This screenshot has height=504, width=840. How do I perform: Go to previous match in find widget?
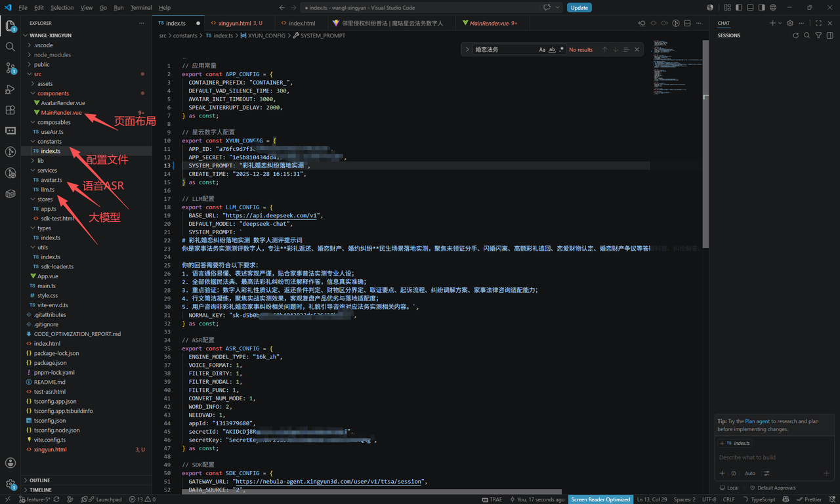click(x=605, y=50)
